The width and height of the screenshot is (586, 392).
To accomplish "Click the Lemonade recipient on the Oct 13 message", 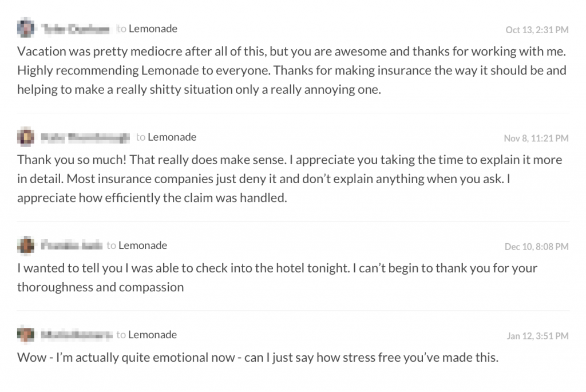I will click(x=153, y=29).
